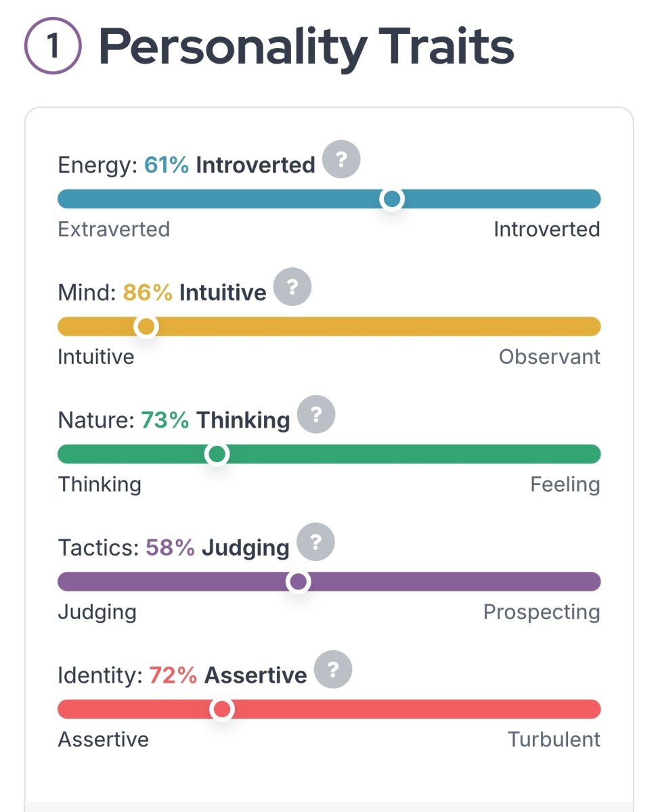Click the blue Energy slider handle
The width and height of the screenshot is (658, 812).
(x=392, y=199)
